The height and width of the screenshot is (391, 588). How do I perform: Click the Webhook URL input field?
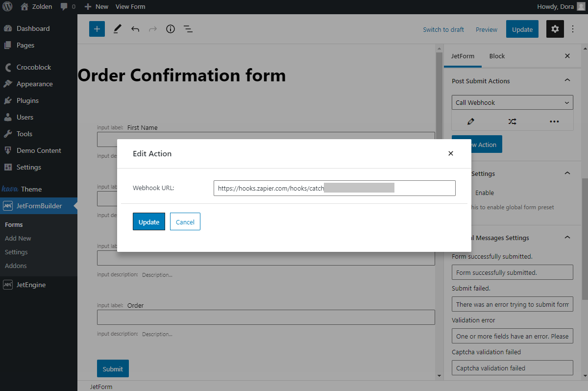coord(334,188)
